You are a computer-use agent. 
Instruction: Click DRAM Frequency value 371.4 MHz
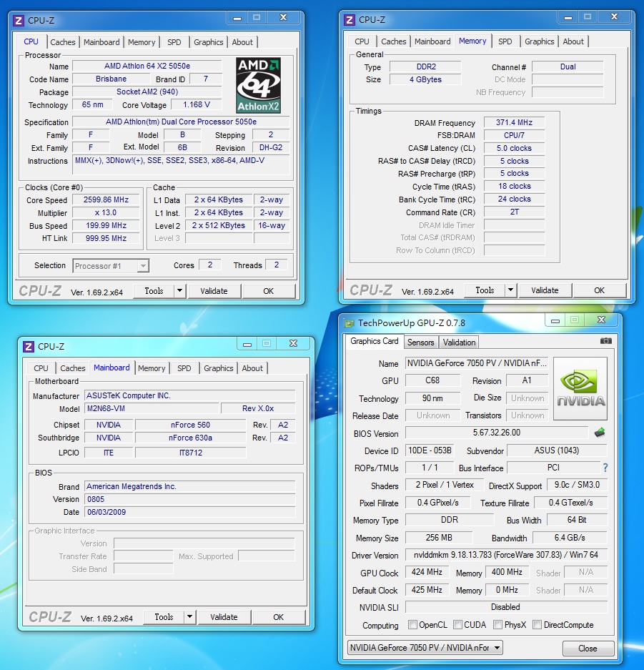[514, 122]
